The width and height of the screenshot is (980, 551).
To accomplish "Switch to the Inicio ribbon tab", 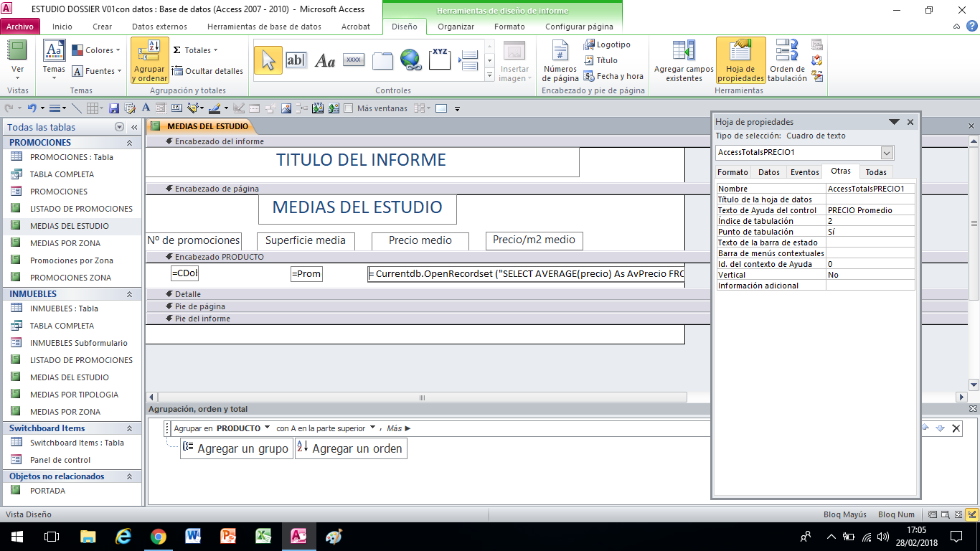I will click(62, 27).
